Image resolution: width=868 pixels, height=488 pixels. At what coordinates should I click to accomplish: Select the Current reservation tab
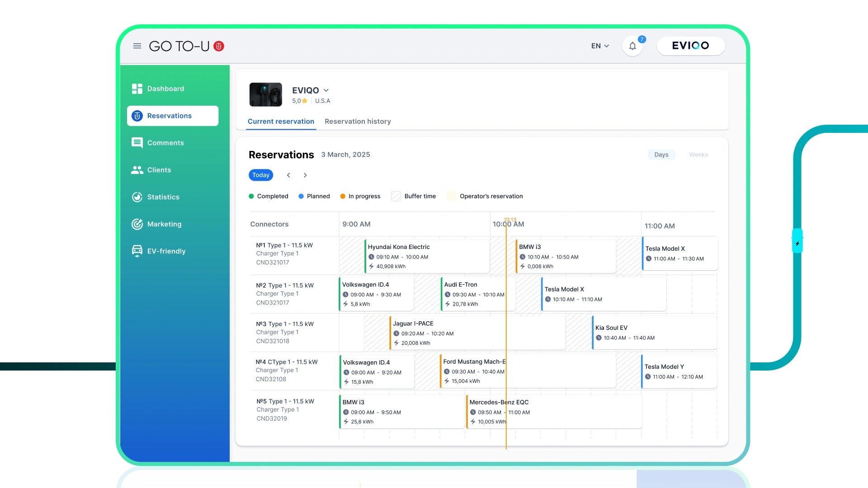(281, 122)
